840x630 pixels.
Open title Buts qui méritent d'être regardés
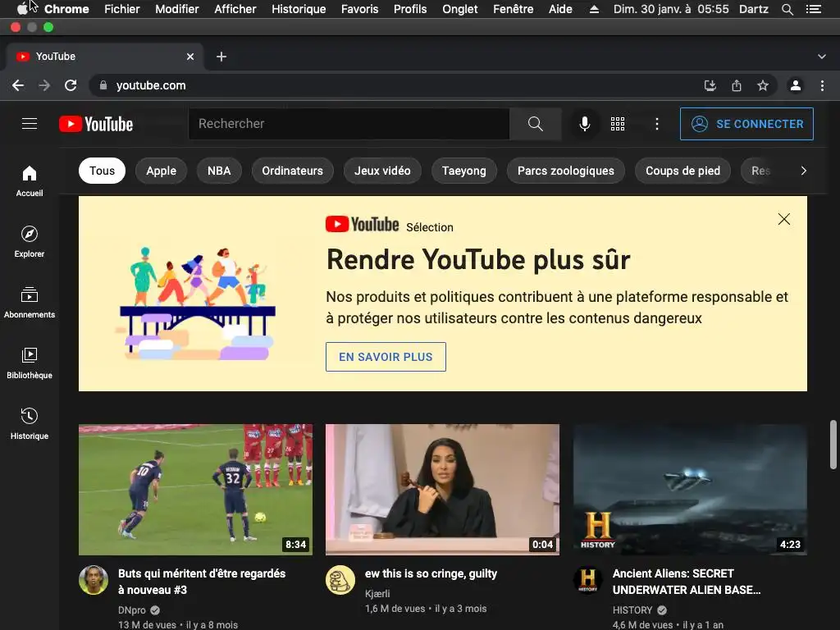(x=202, y=582)
